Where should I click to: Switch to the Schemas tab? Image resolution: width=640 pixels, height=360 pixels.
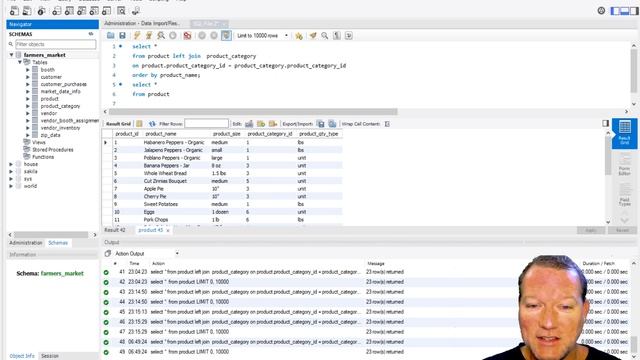[x=58, y=243]
